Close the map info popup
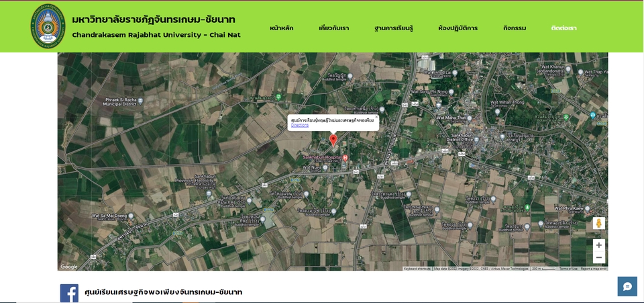The height and width of the screenshot is (303, 644). 376,117
